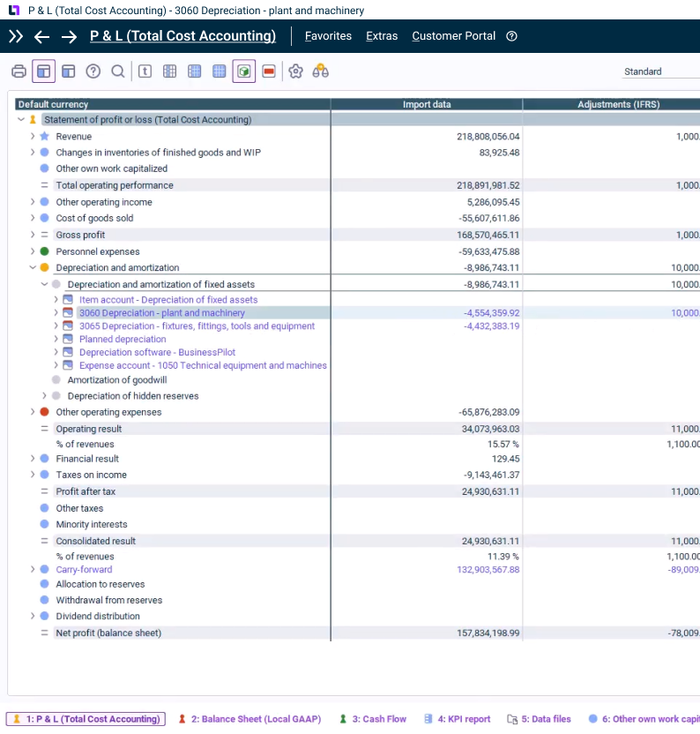
Task: Click the balance scales toolbar icon
Action: click(321, 71)
